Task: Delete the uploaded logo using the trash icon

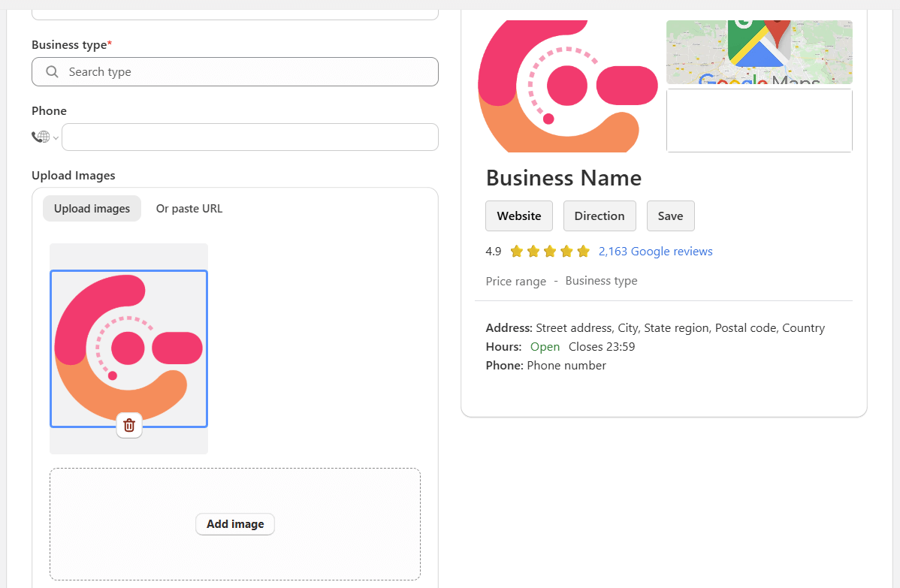Action: tap(128, 425)
